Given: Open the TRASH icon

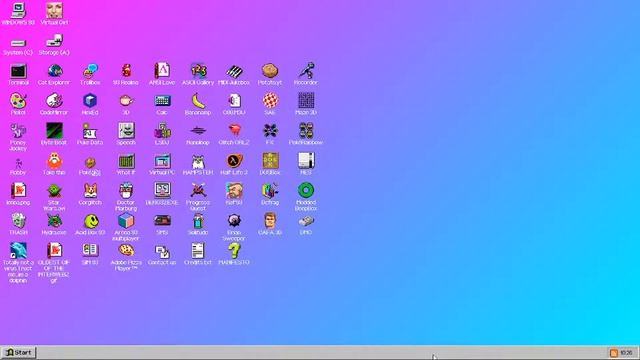Looking at the screenshot, I should (x=18, y=220).
